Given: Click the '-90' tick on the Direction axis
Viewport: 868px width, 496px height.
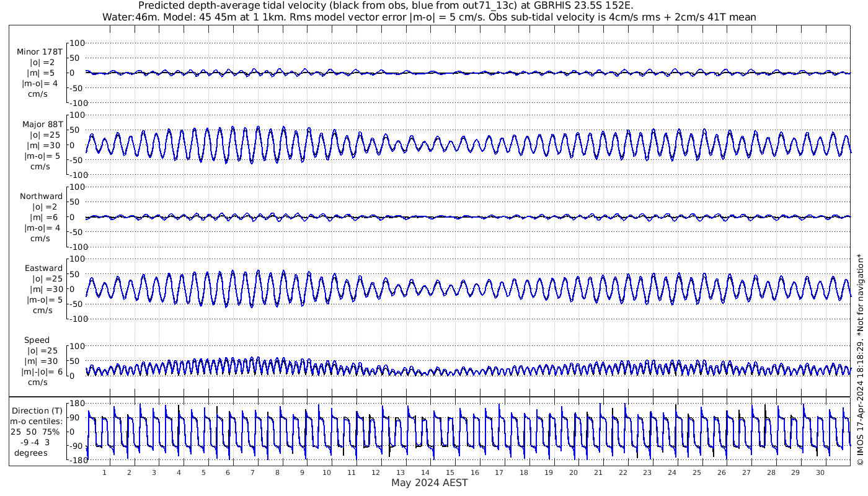Looking at the screenshot, I should 76,446.
